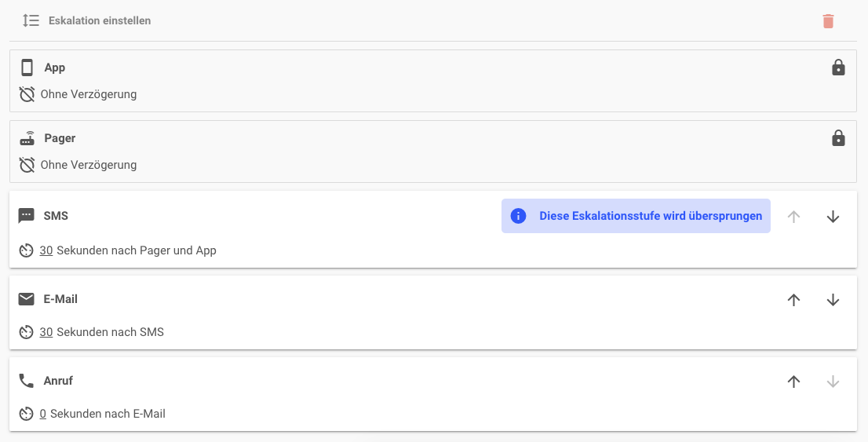
Task: Click the info icon in skipped notice
Action: click(518, 216)
